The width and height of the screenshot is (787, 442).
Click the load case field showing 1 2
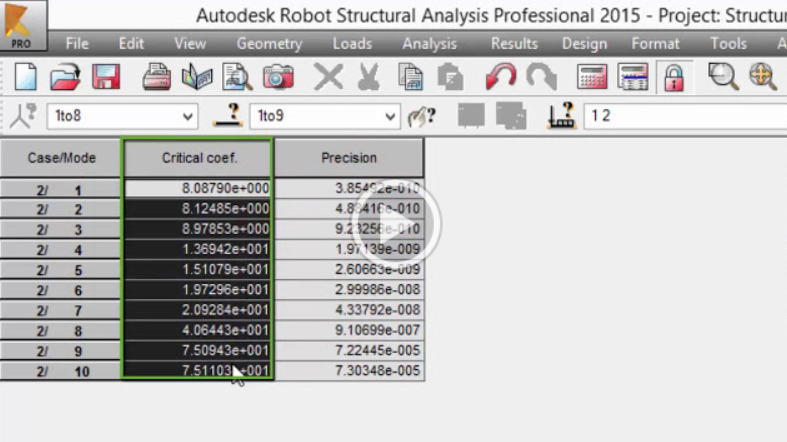tap(680, 117)
